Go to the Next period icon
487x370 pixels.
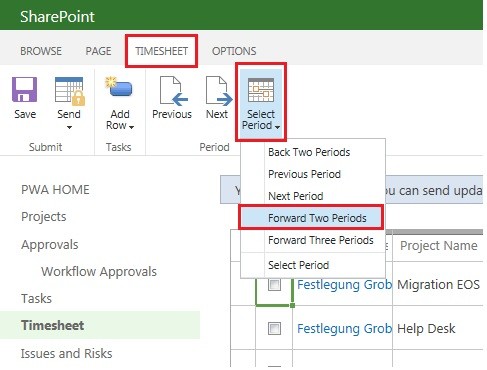tap(219, 91)
